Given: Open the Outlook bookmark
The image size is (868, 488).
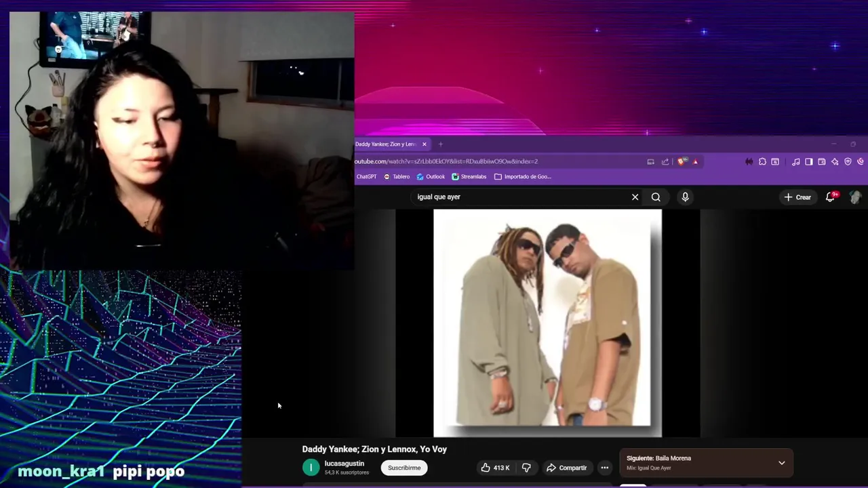Looking at the screenshot, I should point(431,176).
